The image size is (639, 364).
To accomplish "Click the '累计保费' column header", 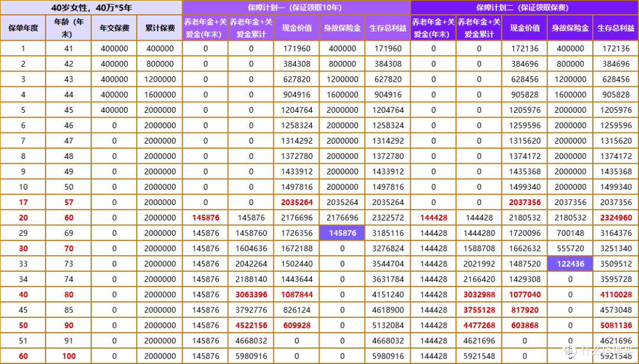I will pyautogui.click(x=160, y=28).
